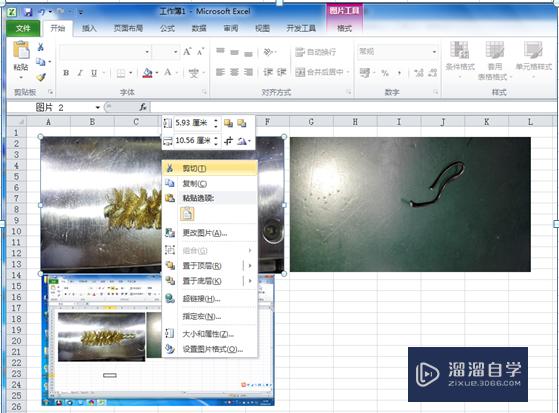Screen dimensions: 559x413
Task: Click the top align icon
Action: pyautogui.click(x=220, y=52)
